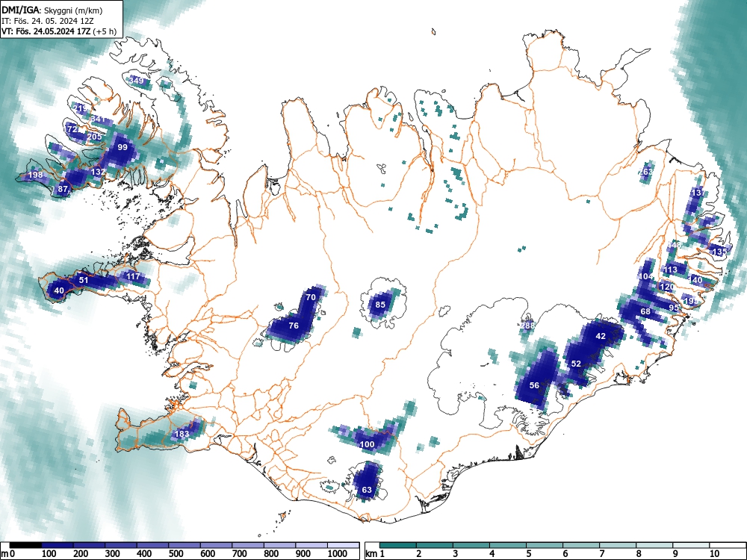This screenshot has height=560, width=747.
Task: Pick the 500–600 m legend swatch
Action: (185, 545)
